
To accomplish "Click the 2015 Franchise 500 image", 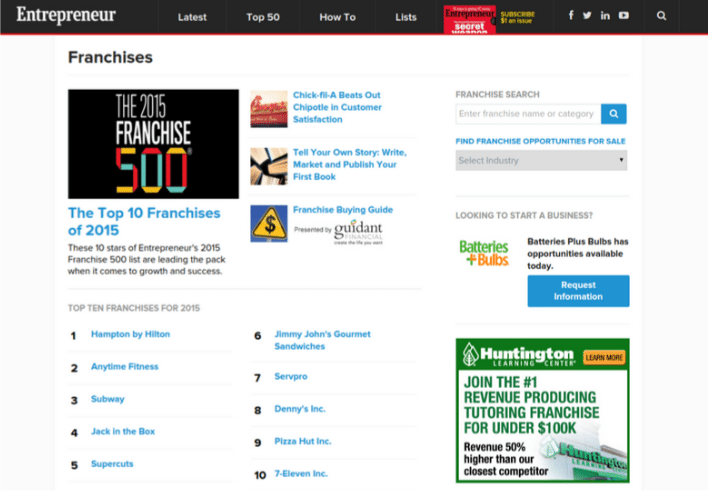I will [x=154, y=144].
